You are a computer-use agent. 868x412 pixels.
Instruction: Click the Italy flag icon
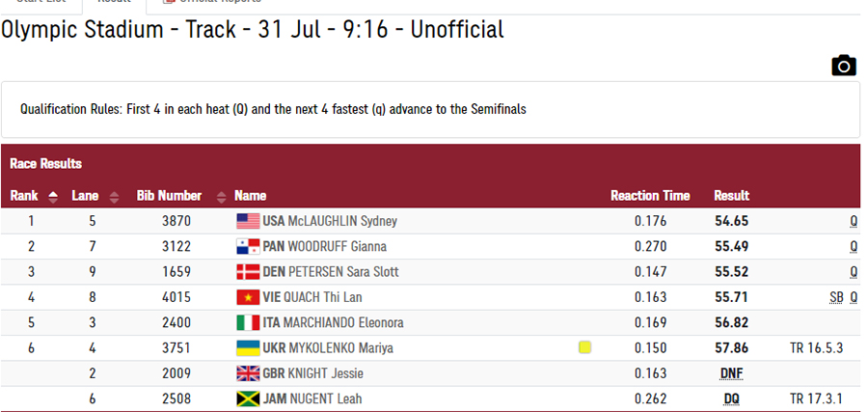pyautogui.click(x=248, y=323)
